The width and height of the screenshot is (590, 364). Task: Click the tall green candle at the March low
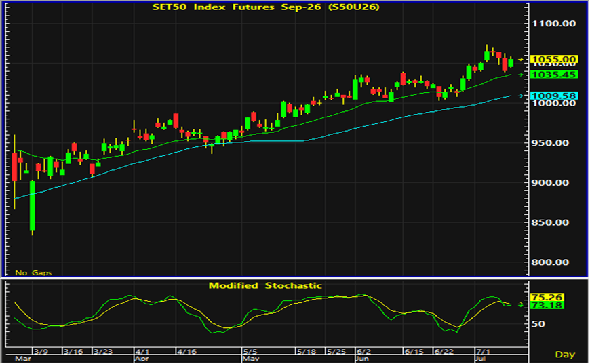tap(33, 207)
